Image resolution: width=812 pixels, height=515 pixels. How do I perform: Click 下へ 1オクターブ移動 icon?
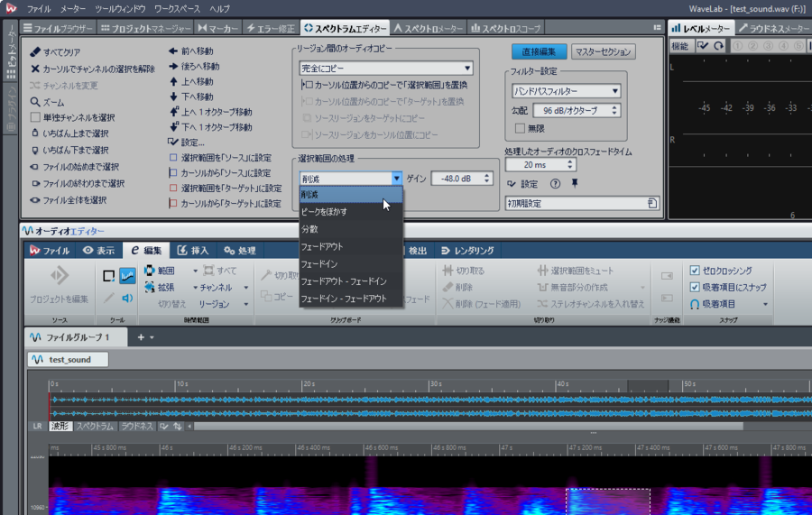(174, 127)
